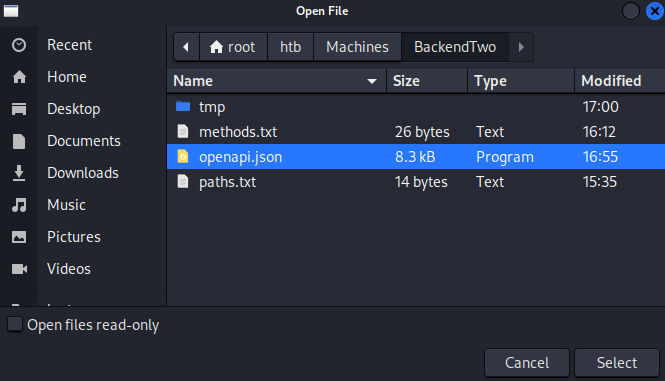Screen dimensions: 665x381
Task: Click the 16:55 modified time
Action: [x=600, y=157]
